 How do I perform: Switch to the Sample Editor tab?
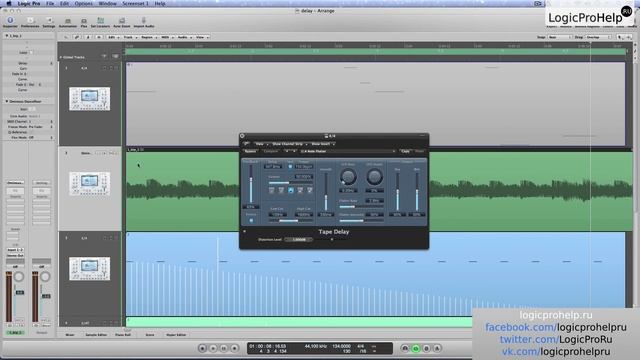pos(96,335)
